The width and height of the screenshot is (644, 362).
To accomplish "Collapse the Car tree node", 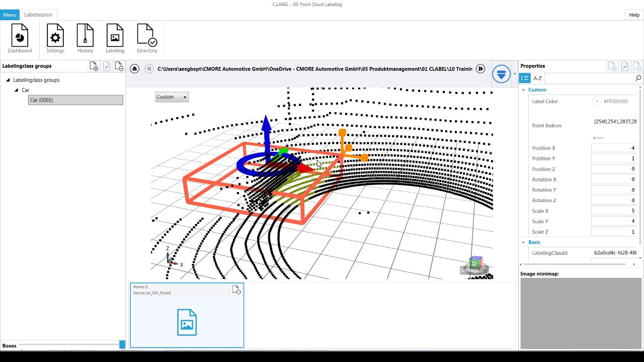I will click(x=16, y=90).
